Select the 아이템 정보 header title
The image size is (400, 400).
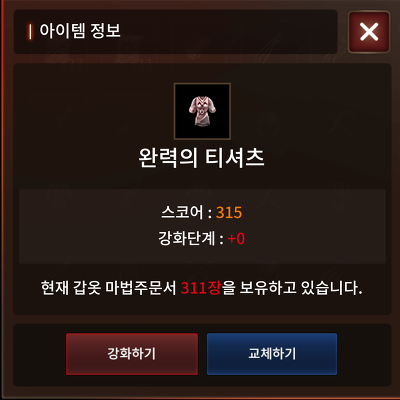80,31
